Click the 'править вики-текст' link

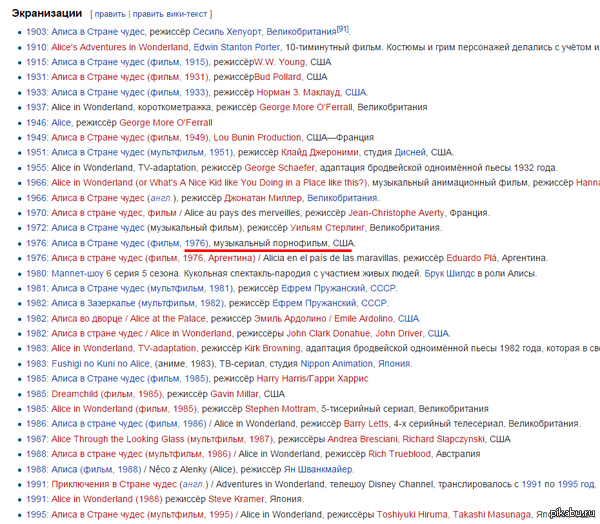click(x=170, y=14)
